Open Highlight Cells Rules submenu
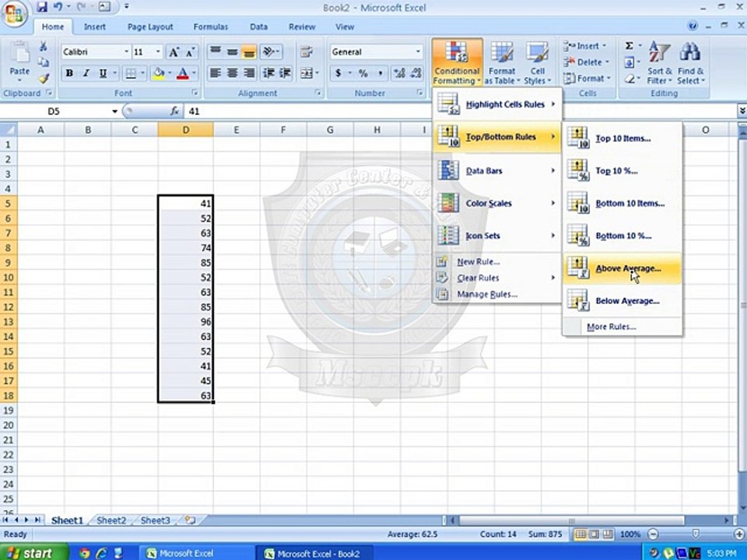 coord(497,104)
